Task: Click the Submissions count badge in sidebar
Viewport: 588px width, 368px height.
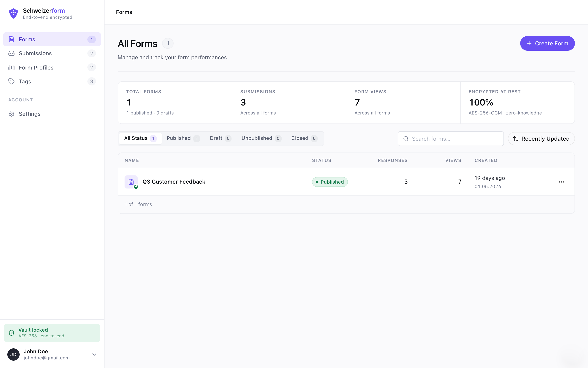Action: point(92,53)
